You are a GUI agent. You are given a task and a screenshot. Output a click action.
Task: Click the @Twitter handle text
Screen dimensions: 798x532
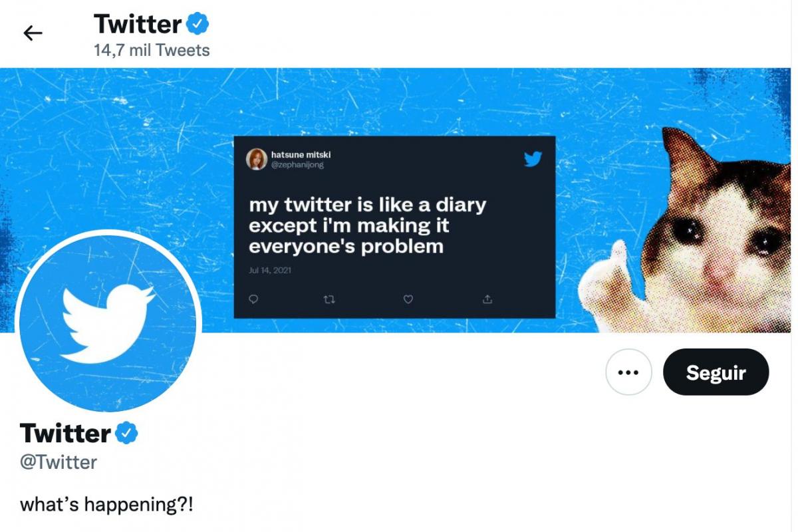pos(59,462)
